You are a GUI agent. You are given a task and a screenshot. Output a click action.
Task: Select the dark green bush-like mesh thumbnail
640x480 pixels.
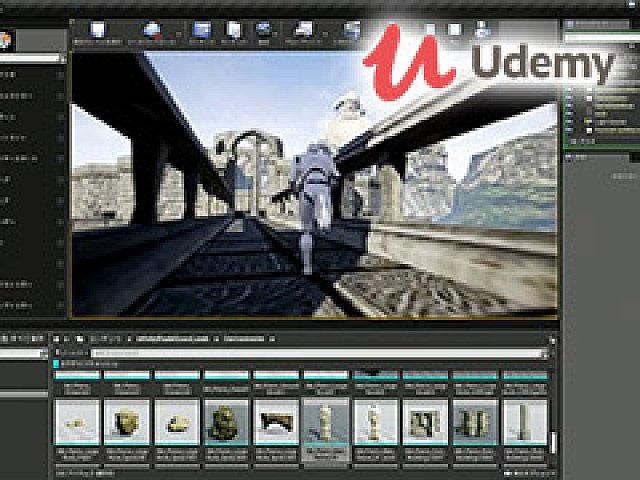[x=226, y=422]
